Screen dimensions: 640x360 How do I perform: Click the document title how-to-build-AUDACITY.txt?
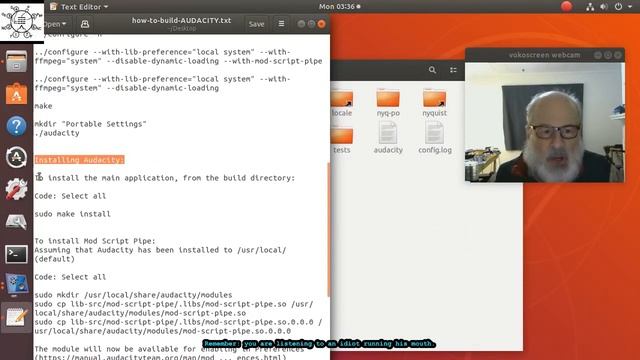tap(181, 20)
